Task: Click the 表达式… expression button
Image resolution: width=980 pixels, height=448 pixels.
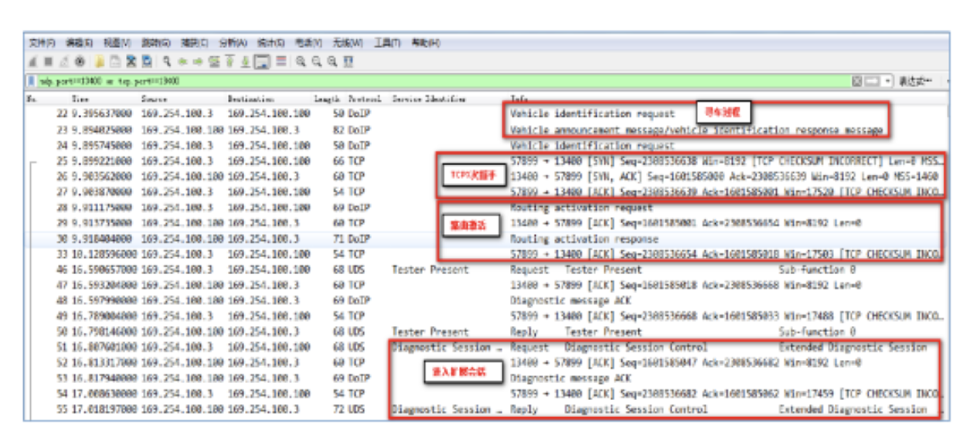Action: tap(917, 81)
